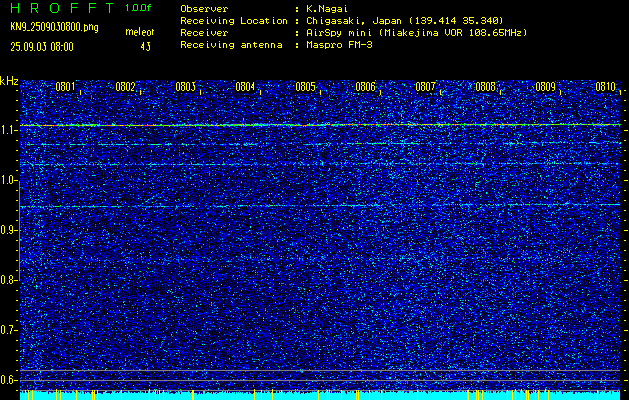
Task: Click the date 25.09.03 08:00
Action: (x=42, y=47)
